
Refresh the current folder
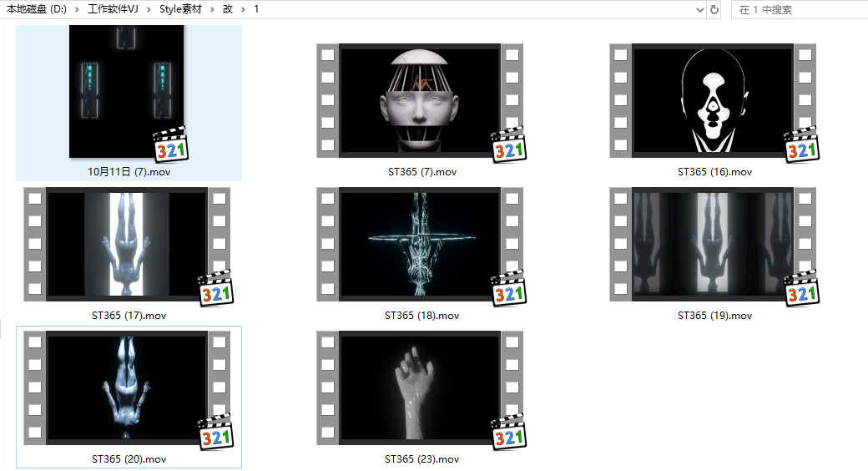(714, 9)
